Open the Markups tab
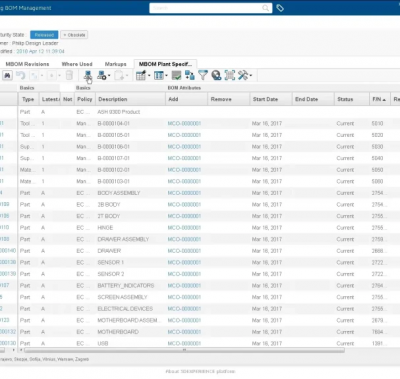400x379 pixels. click(116, 64)
